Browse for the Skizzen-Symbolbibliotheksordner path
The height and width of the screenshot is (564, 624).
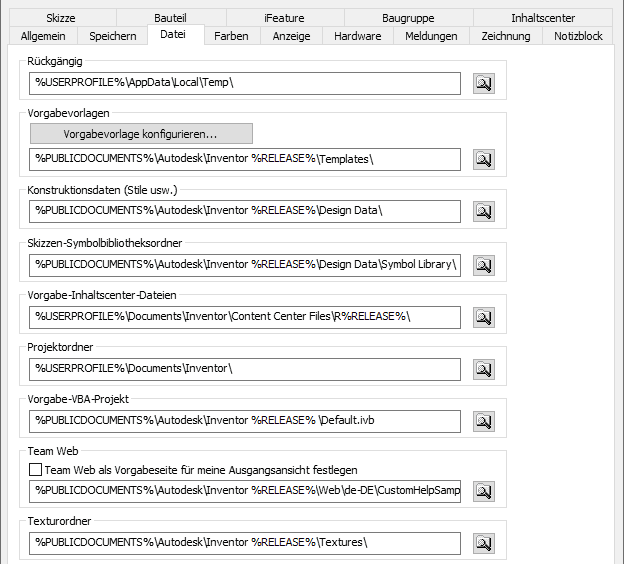coord(484,265)
